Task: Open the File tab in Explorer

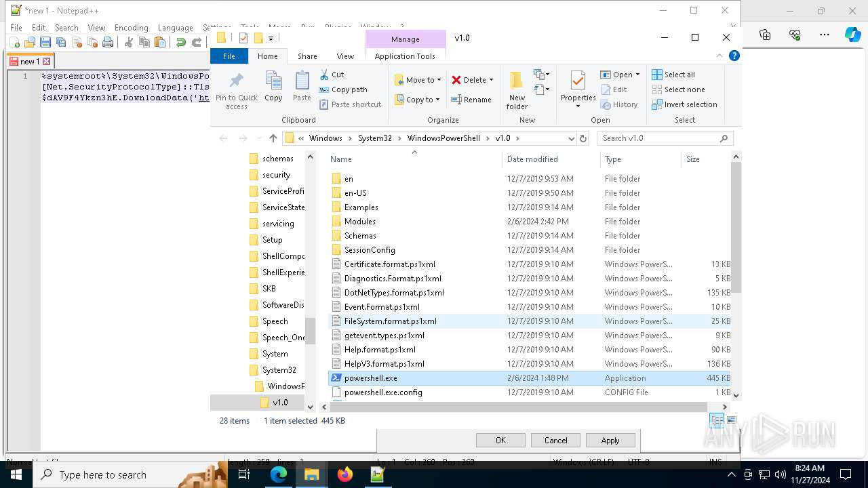Action: pyautogui.click(x=229, y=56)
